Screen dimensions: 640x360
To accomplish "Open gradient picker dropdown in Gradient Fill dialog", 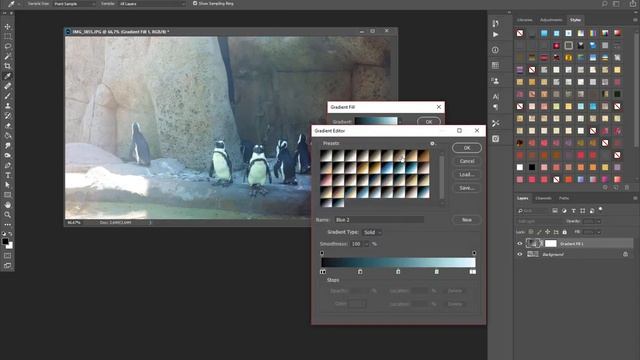I will coord(400,121).
